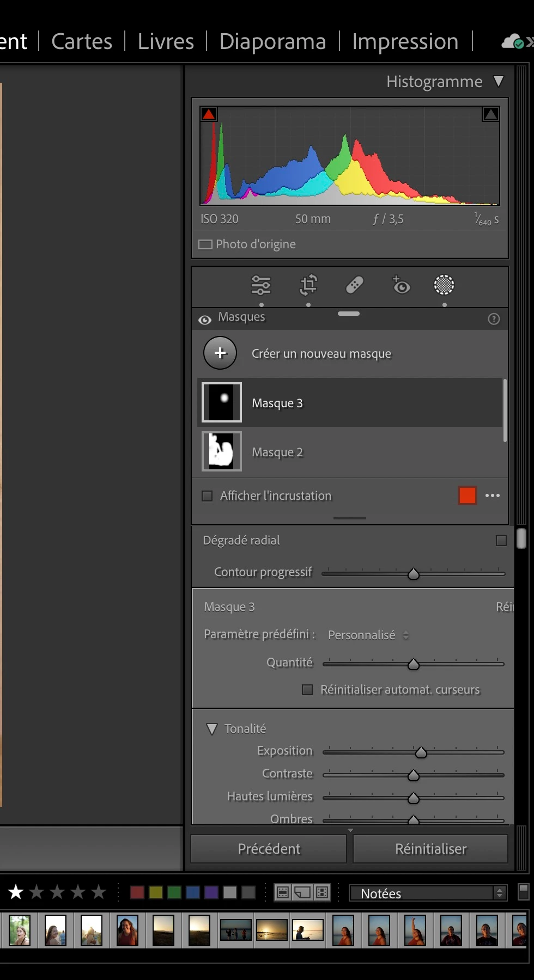Open the overlay options three-dots menu
This screenshot has width=534, height=980.
point(493,495)
